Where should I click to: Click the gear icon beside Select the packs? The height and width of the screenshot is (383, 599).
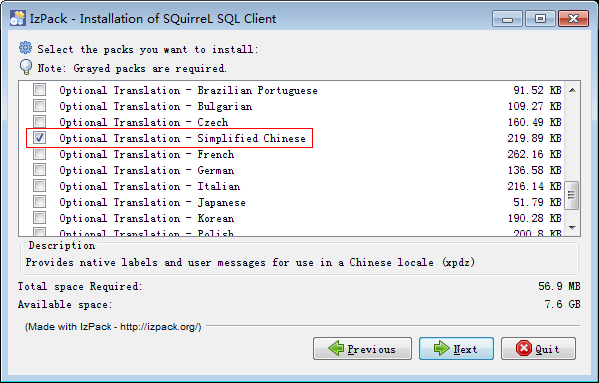(x=26, y=48)
